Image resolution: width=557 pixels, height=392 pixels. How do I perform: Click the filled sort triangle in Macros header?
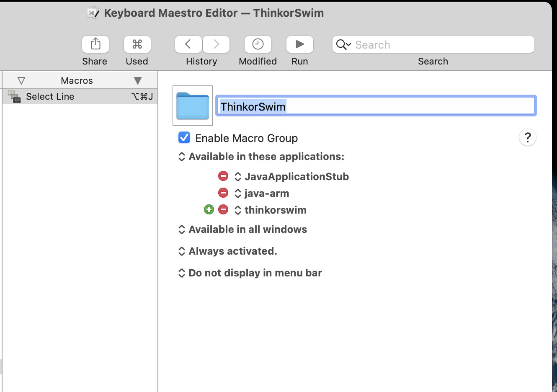138,81
